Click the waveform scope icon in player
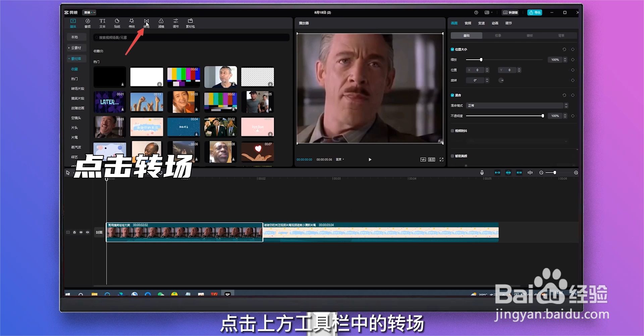 tap(423, 159)
